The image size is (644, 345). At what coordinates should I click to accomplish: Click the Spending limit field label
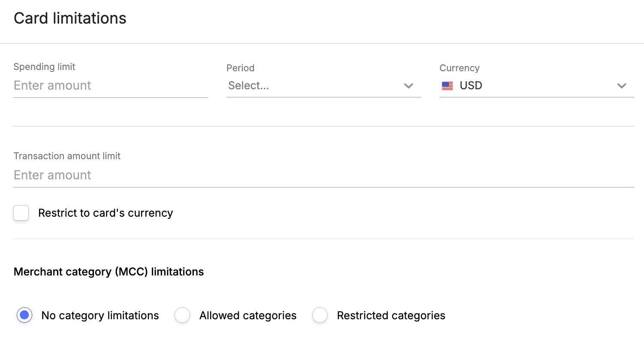[x=44, y=67]
